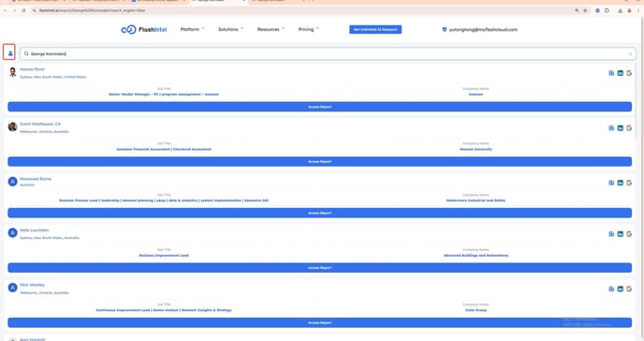Click avatar of Coles Group result
644x341 pixels.
pos(13,288)
